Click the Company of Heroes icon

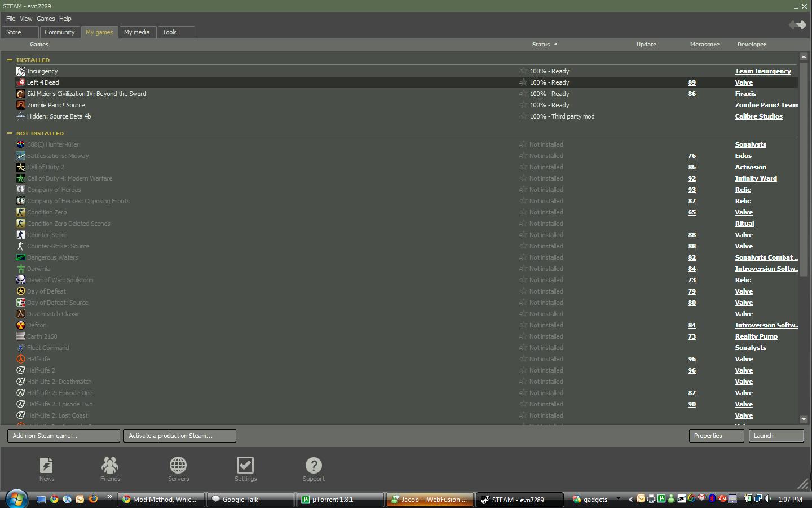point(21,190)
